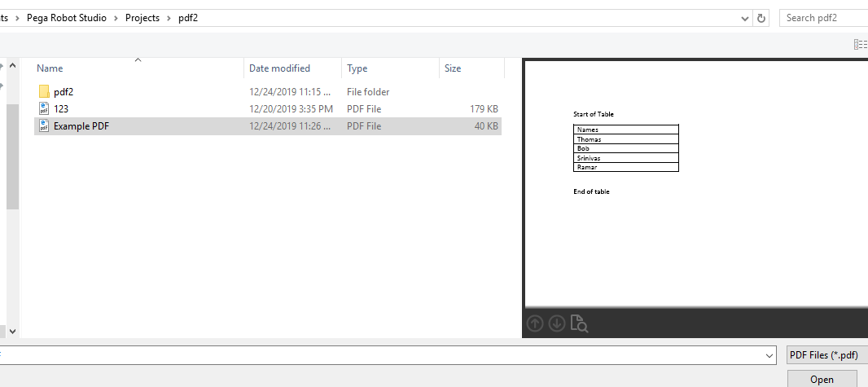Click 'Names' header in preview table

click(x=626, y=130)
